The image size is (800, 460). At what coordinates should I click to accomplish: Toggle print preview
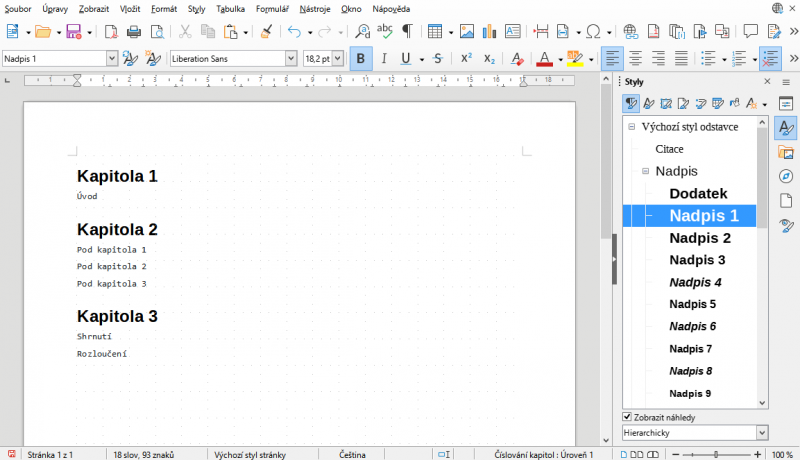pos(157,32)
